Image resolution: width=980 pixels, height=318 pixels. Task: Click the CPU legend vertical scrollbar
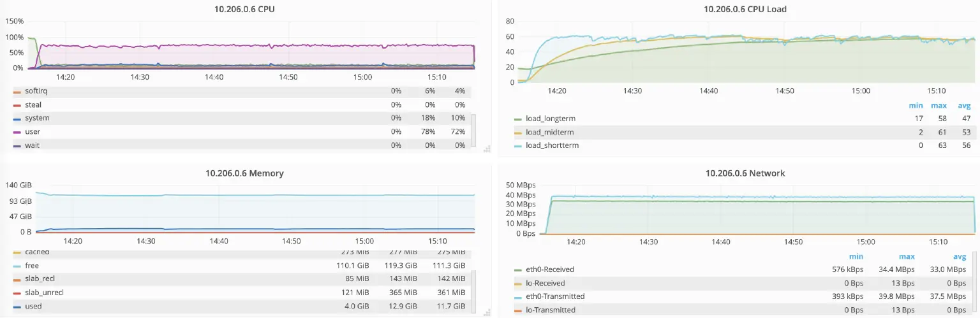[x=473, y=129]
